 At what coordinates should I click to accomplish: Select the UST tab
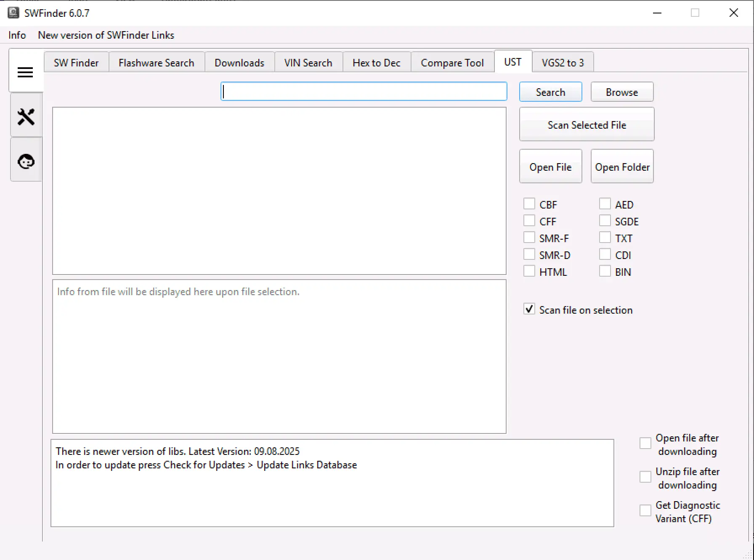click(x=513, y=62)
